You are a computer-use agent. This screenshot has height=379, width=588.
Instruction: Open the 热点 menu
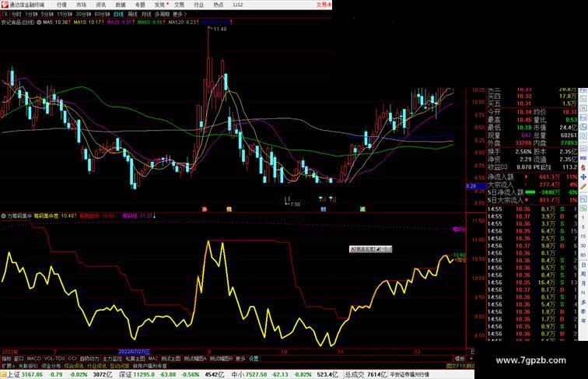[219, 5]
